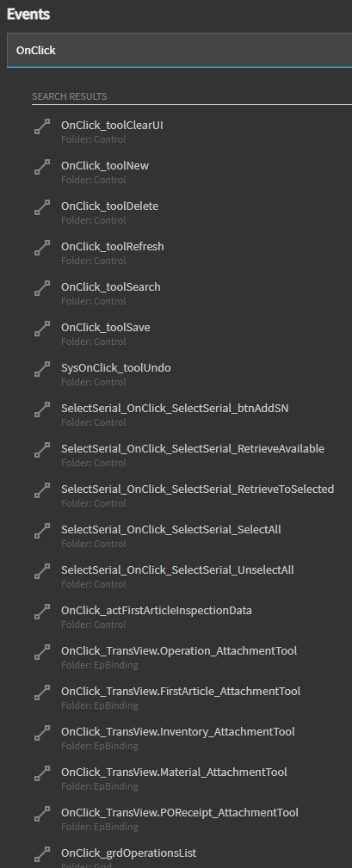The height and width of the screenshot is (868, 352).
Task: Choose SelectSerial_SelectAll event from results
Action: point(192,536)
